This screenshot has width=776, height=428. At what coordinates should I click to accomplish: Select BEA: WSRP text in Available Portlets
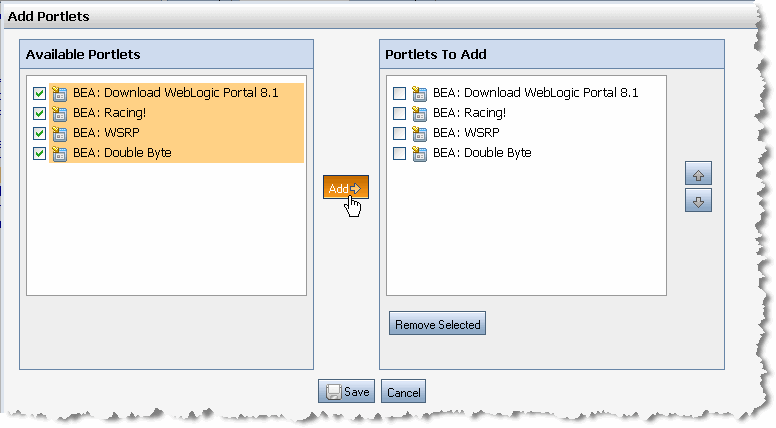(x=106, y=133)
